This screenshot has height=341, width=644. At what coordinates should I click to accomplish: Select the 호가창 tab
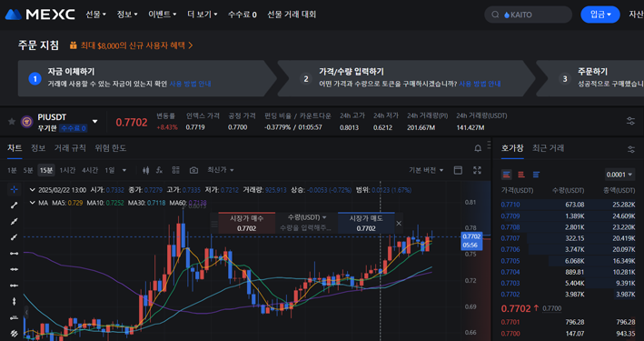pyautogui.click(x=512, y=148)
